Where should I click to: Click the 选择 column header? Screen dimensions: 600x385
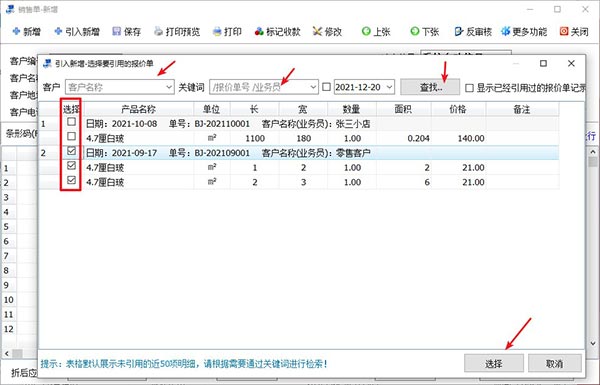pos(71,109)
